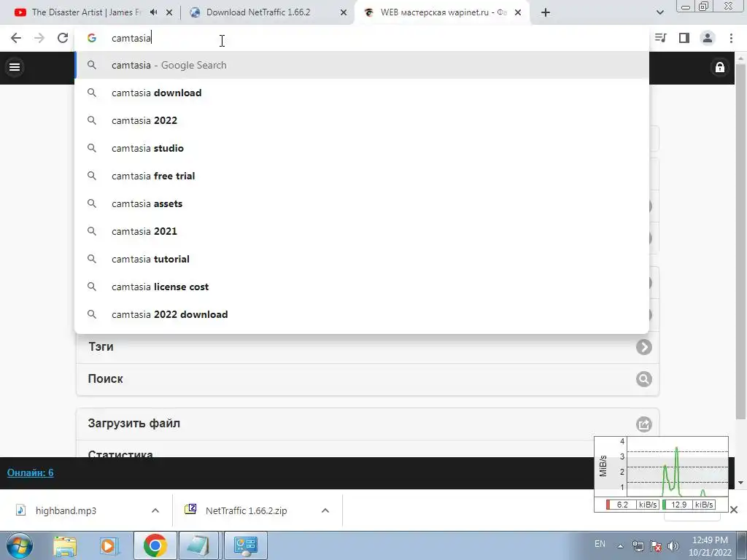
Task: Open the media control playlist icon
Action: pyautogui.click(x=661, y=38)
